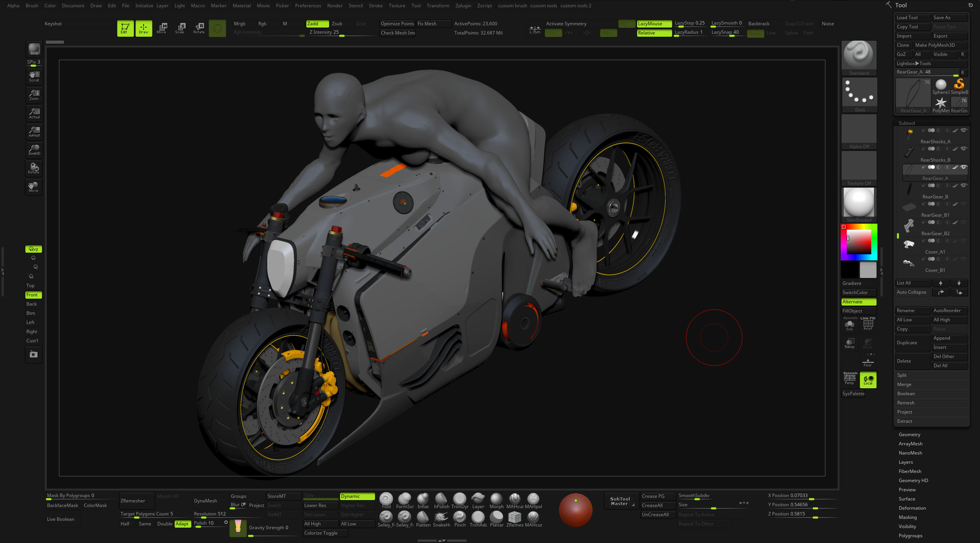Expand the Deformation section
The image size is (980, 543).
[912, 508]
